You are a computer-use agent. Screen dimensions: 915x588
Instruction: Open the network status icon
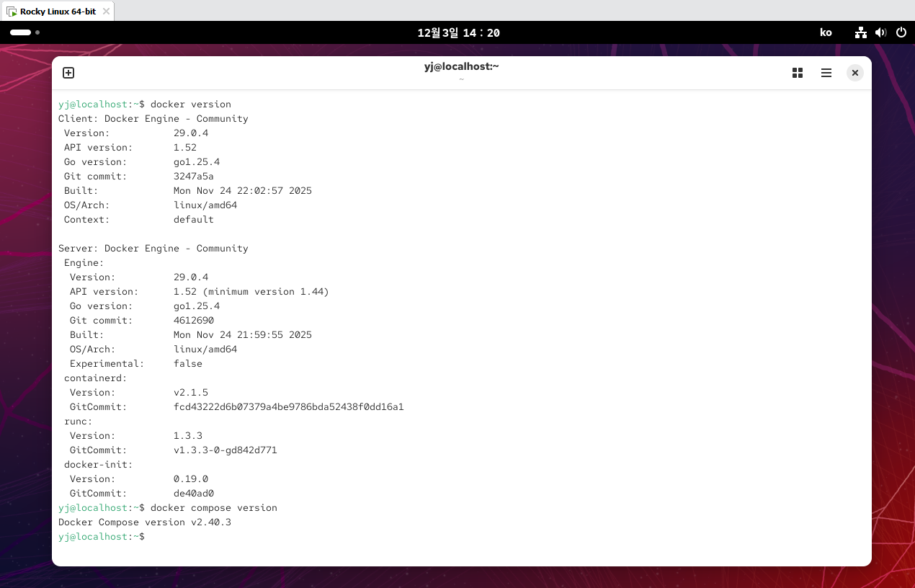click(x=860, y=32)
